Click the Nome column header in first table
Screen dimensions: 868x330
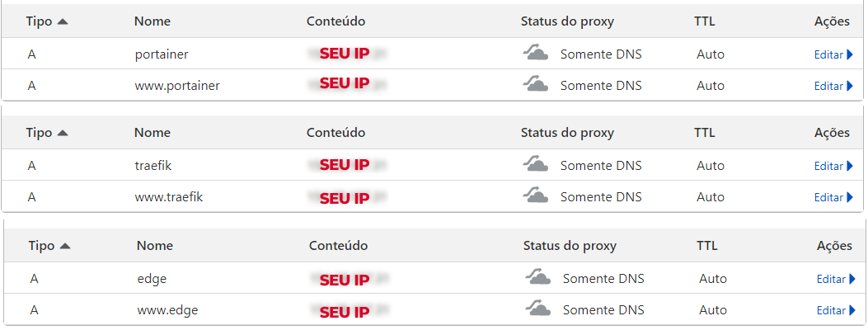(152, 21)
